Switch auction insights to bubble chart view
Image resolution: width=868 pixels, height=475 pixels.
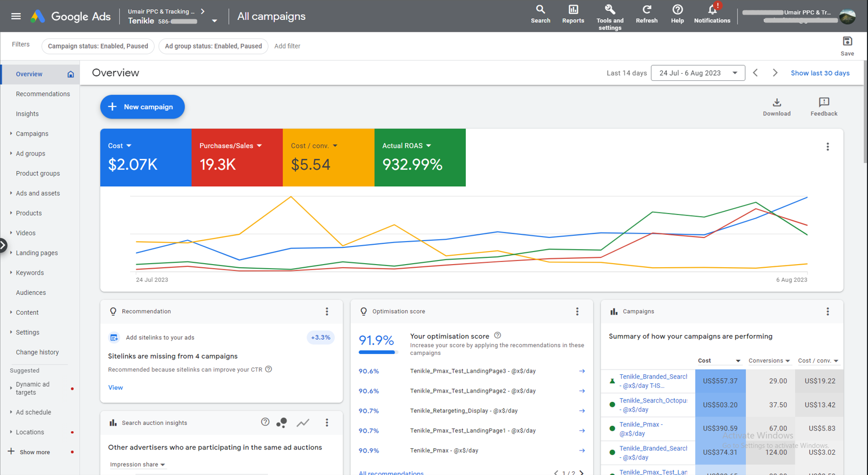click(282, 423)
